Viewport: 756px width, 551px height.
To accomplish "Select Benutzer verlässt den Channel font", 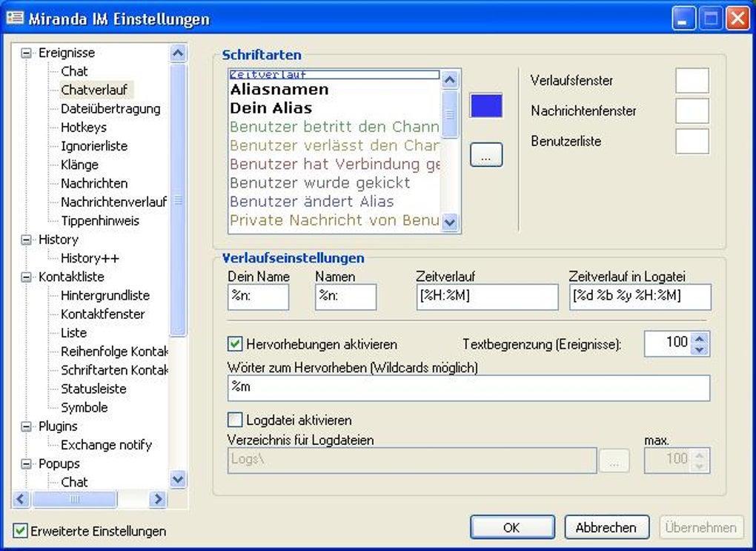I will 334,145.
